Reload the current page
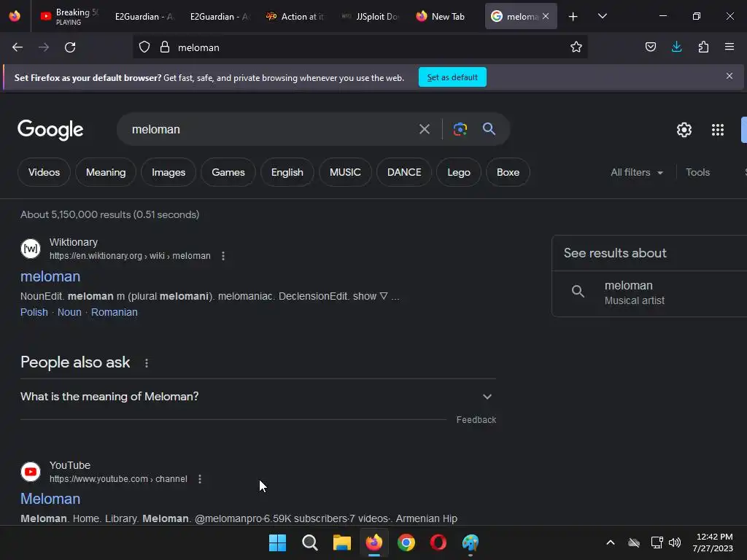Screen dimensions: 747x560 70,47
